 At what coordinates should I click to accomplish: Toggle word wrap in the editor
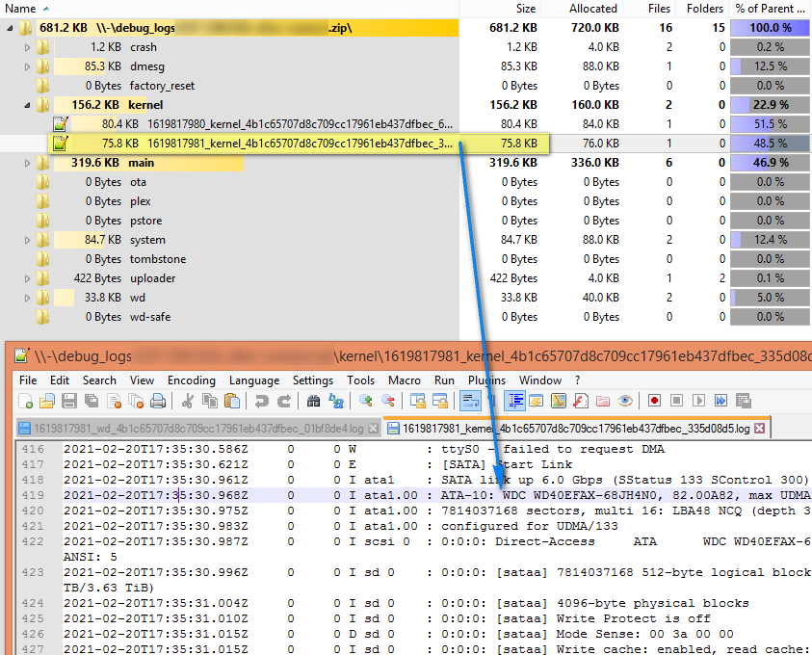[x=470, y=401]
